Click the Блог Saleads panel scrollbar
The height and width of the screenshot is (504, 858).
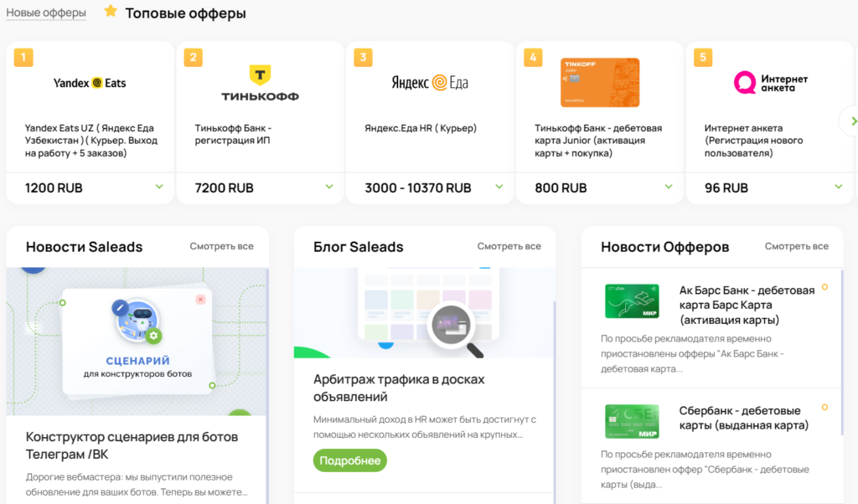point(555,402)
